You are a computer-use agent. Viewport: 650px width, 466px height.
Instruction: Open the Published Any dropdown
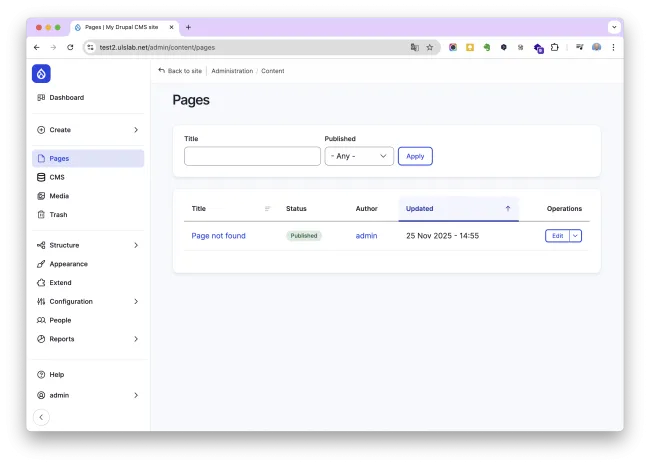[x=359, y=156]
